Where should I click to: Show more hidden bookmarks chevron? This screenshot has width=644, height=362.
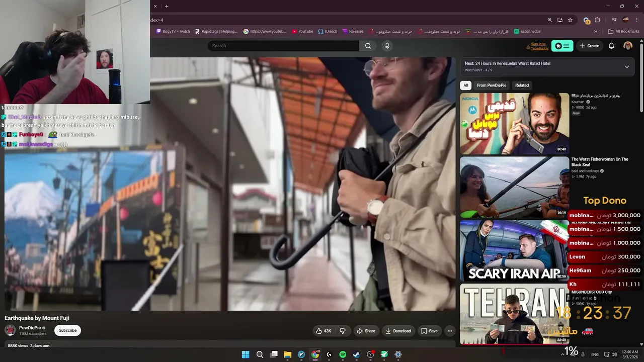coord(596,31)
